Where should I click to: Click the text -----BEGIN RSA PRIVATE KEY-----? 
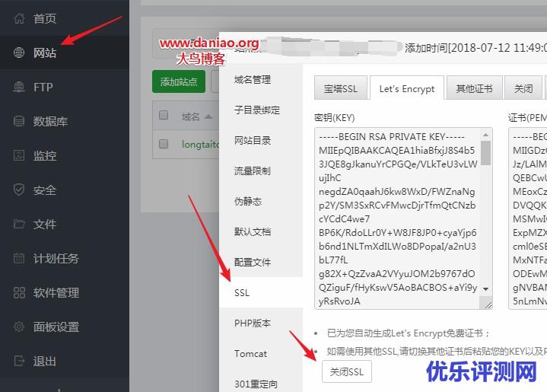pos(391,137)
